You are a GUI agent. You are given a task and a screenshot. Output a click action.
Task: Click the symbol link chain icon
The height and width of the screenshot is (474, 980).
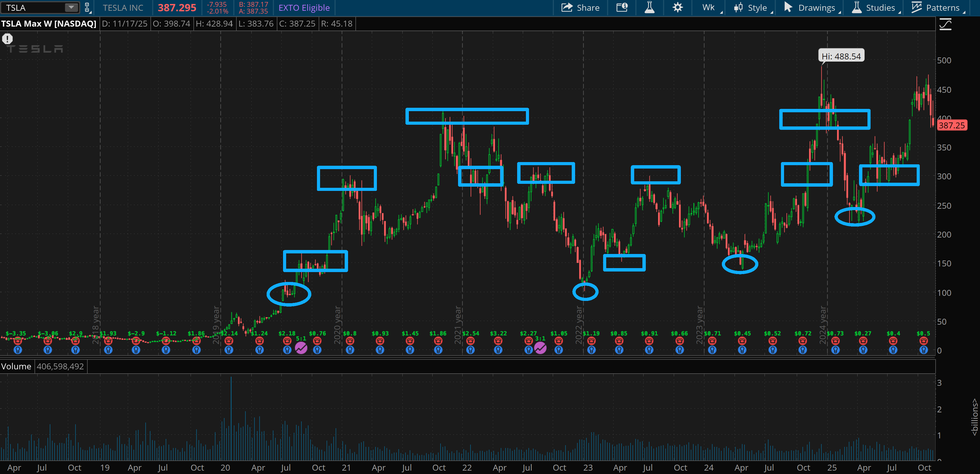pos(87,8)
